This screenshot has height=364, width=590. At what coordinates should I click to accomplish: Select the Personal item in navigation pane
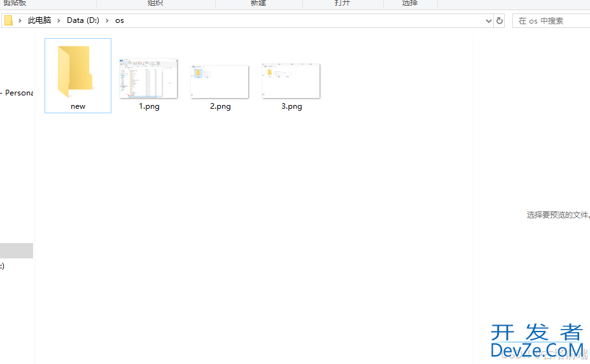pyautogui.click(x=17, y=93)
